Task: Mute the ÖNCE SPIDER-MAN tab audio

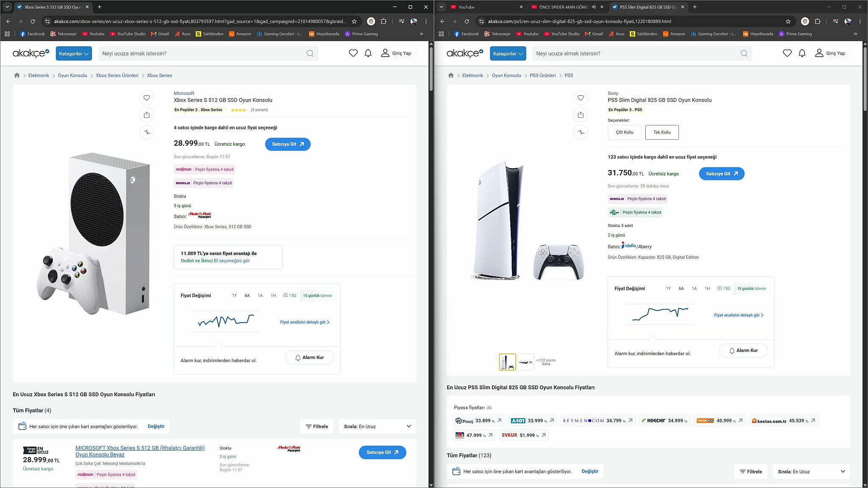Action: (594, 7)
